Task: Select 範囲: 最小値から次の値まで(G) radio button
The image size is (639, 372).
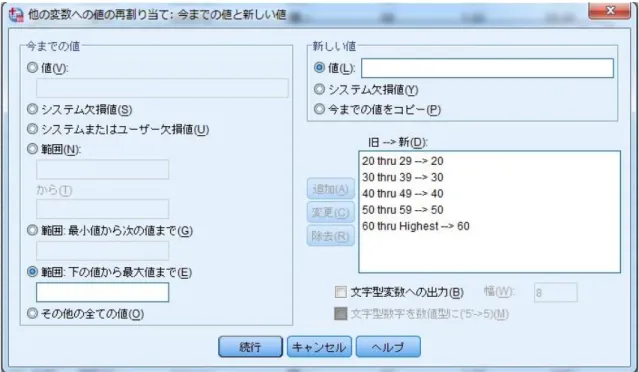Action: click(x=32, y=231)
